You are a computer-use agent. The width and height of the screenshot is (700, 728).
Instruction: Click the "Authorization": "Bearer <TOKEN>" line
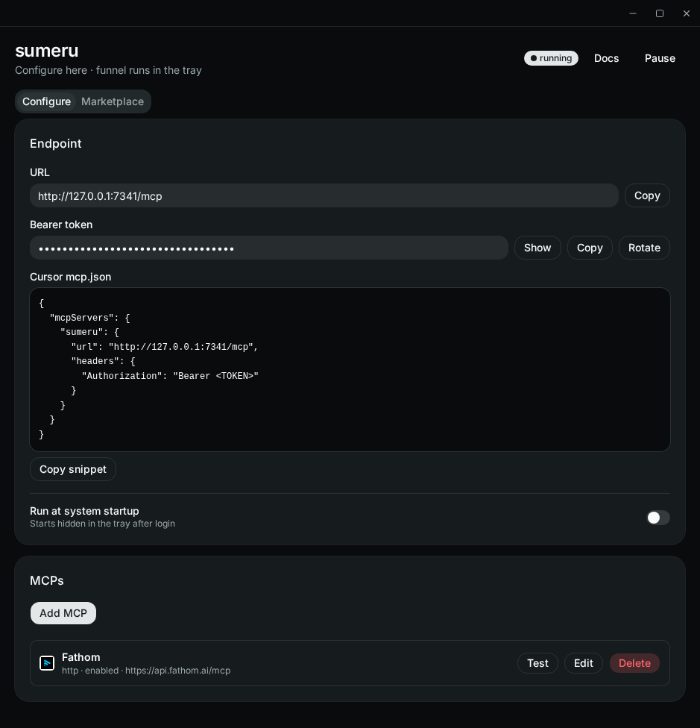click(x=170, y=376)
